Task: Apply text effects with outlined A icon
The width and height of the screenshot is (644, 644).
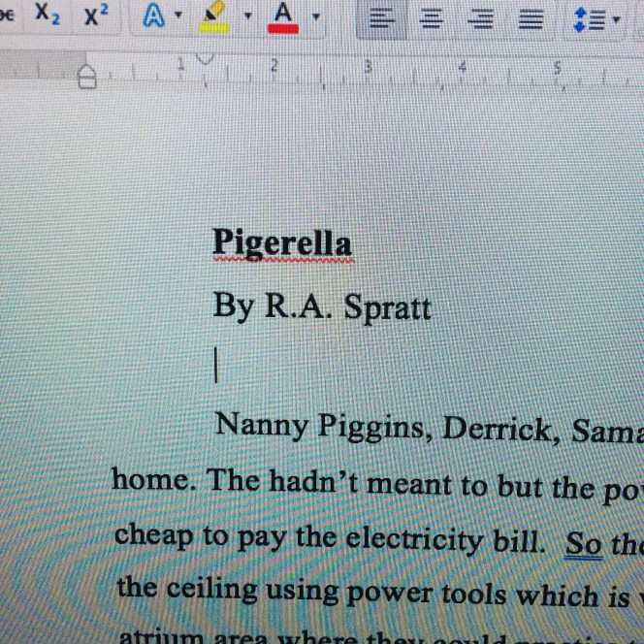Action: tap(153, 16)
